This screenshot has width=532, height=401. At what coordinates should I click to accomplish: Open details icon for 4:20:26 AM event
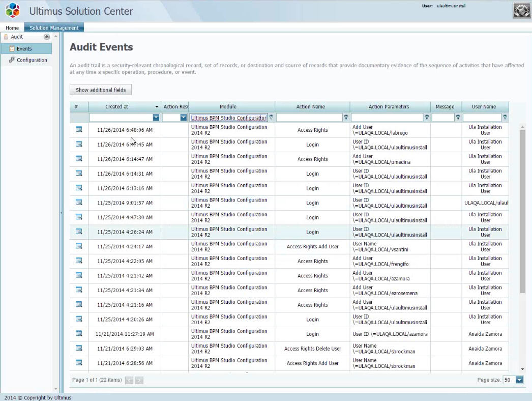[79, 319]
